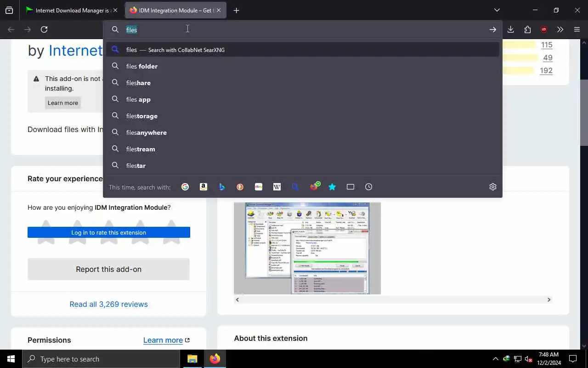Click the page vertical scrollbar thumb
The height and width of the screenshot is (368, 588).
coord(584,113)
